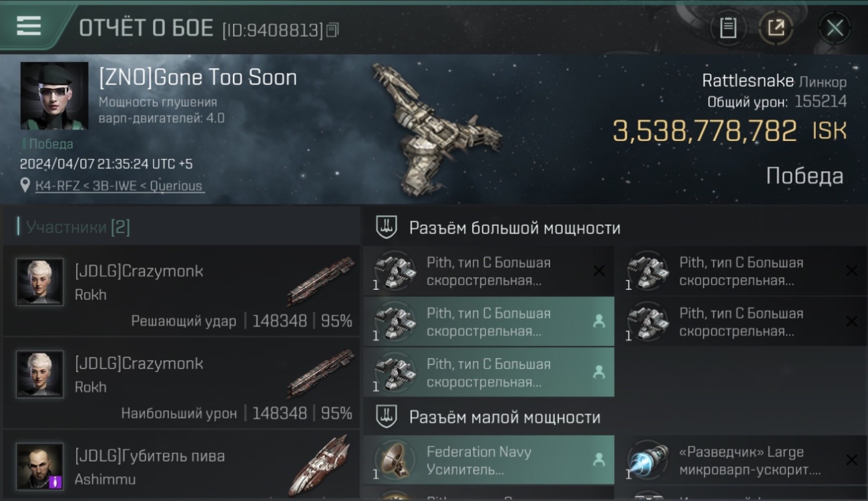Copy the battle report ID icon
The height and width of the screenshot is (501, 868).
333,29
